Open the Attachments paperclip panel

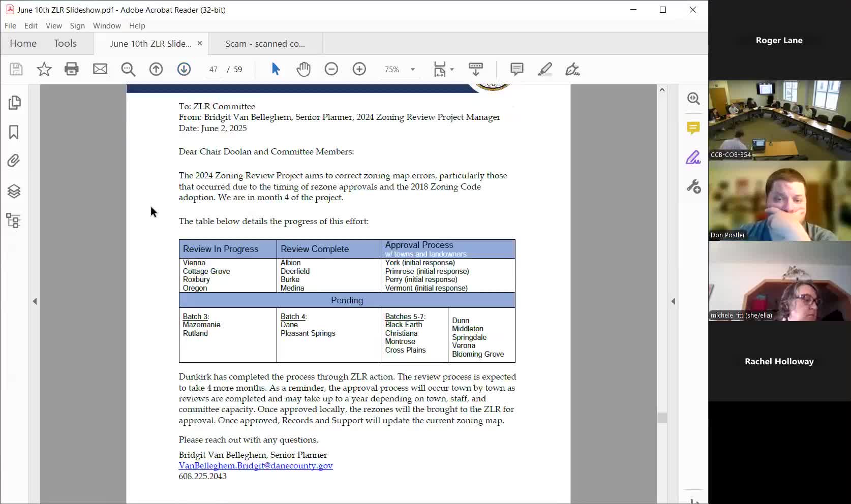point(14,161)
